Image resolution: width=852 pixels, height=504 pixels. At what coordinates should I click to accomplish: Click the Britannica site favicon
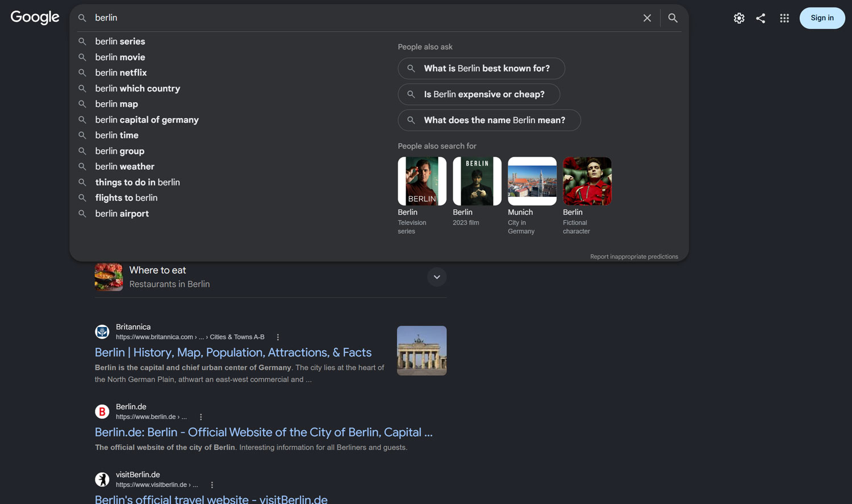102,332
